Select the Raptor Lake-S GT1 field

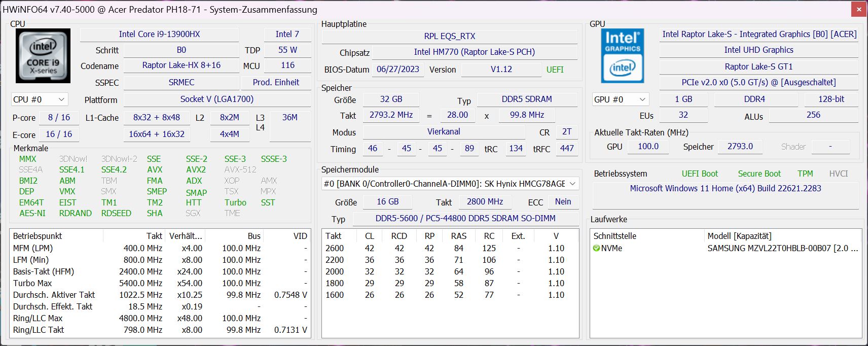point(758,66)
